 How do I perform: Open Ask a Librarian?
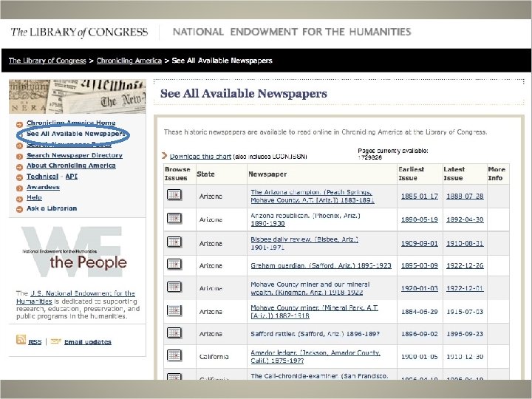click(x=52, y=208)
